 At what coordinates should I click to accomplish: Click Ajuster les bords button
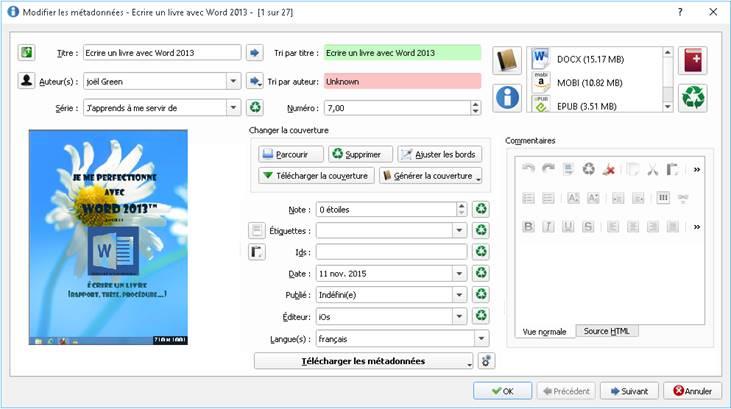[440, 154]
